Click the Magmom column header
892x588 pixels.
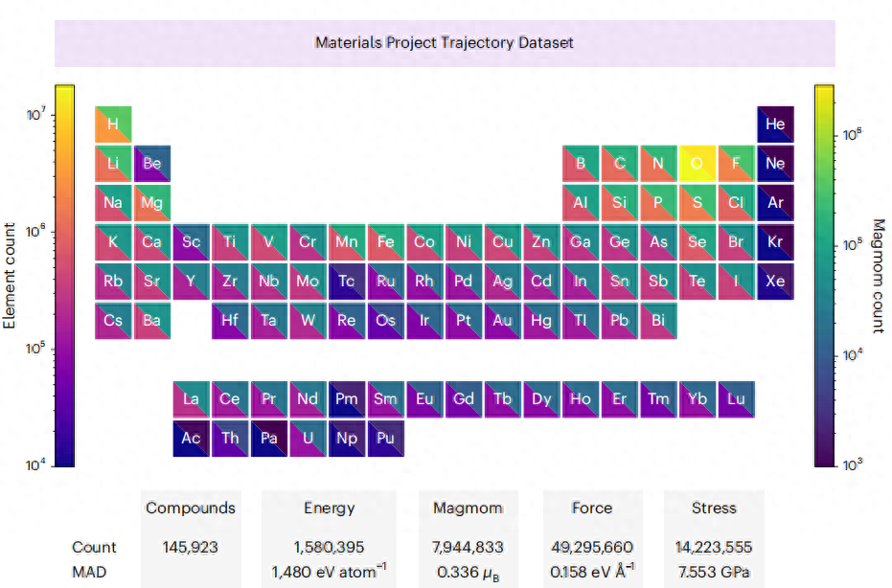(x=468, y=509)
